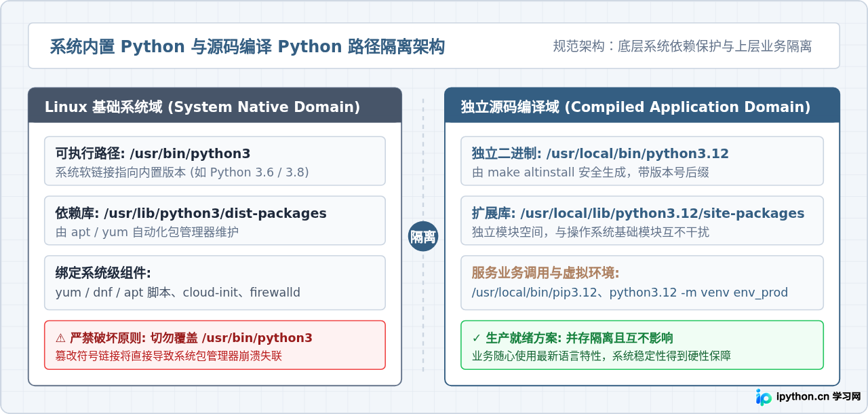Screen dimensions: 868x414
Task: Select the subtitle 规范架构：底层系统依赖保护与上层业务隔离
Action: point(682,46)
